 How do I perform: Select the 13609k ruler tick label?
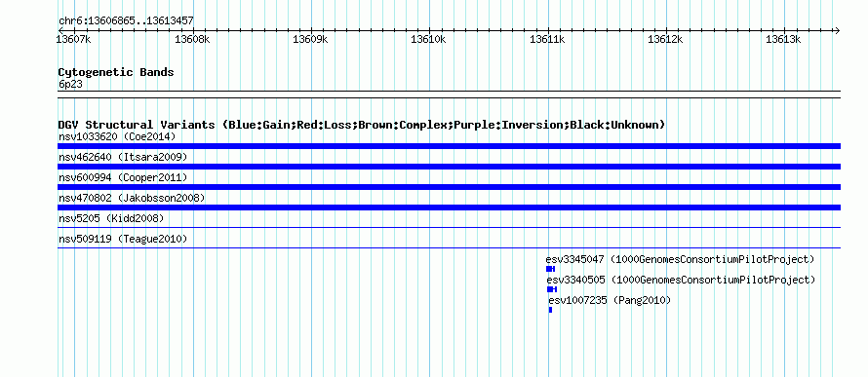point(310,39)
